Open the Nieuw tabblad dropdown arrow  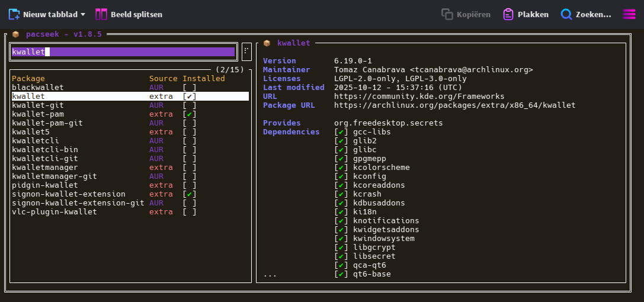[x=83, y=14]
